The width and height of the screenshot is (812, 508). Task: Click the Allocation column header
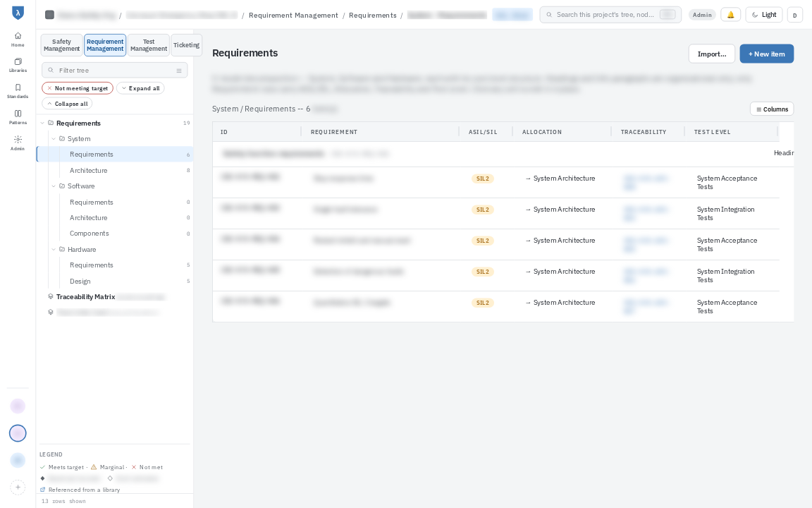coord(541,132)
